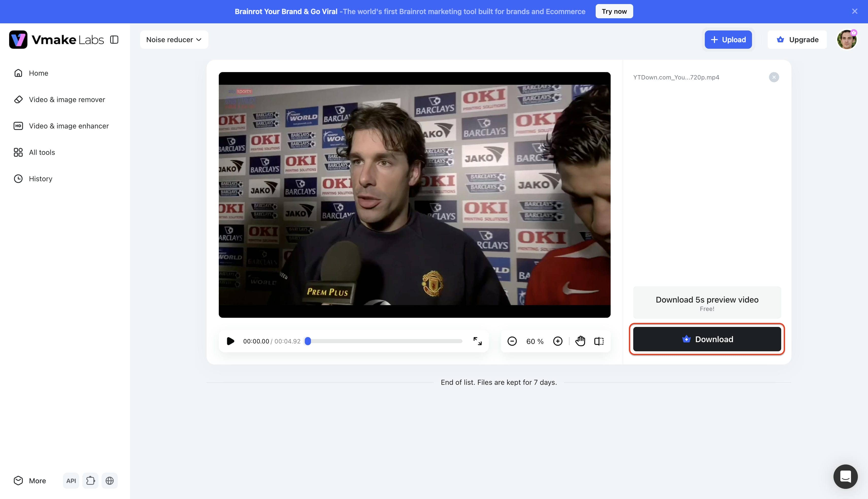Open the browser extension puzzle icon
This screenshot has height=499, width=868.
[90, 480]
